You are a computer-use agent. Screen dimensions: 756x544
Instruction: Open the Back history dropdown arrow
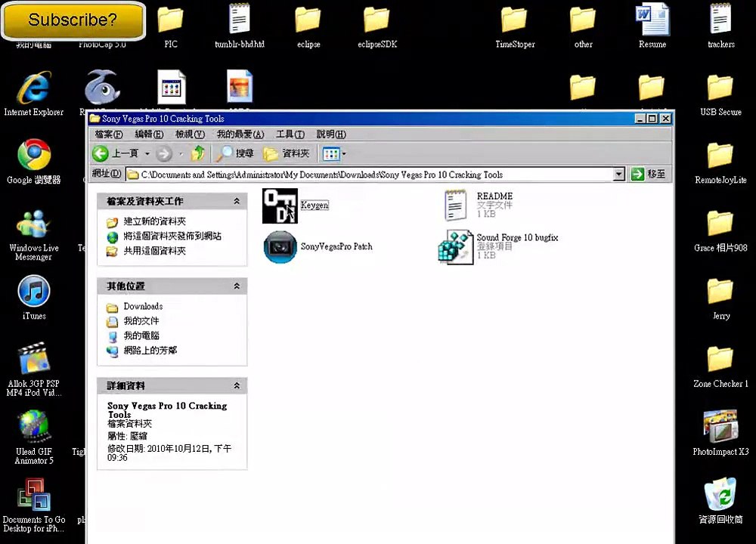click(x=147, y=153)
